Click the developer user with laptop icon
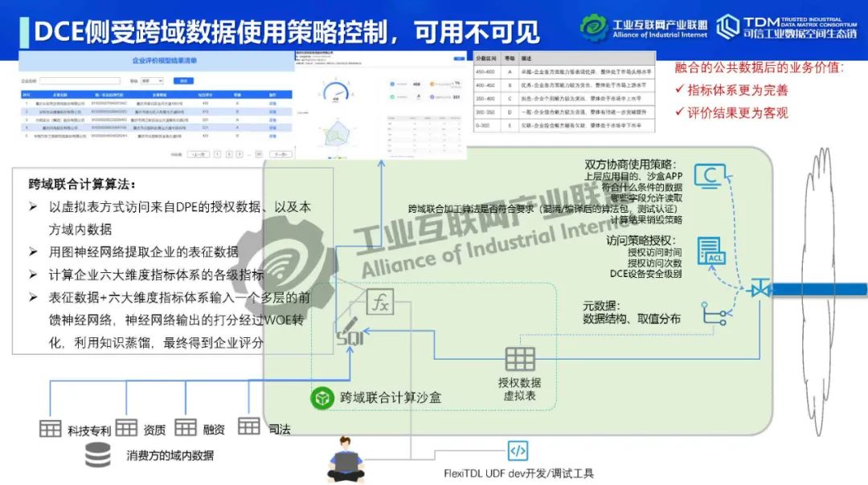 tap(347, 460)
